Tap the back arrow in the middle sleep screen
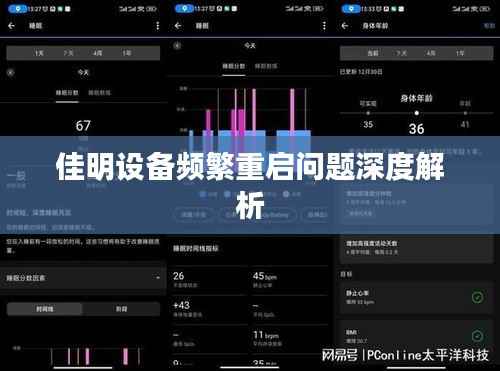 pyautogui.click(x=178, y=26)
